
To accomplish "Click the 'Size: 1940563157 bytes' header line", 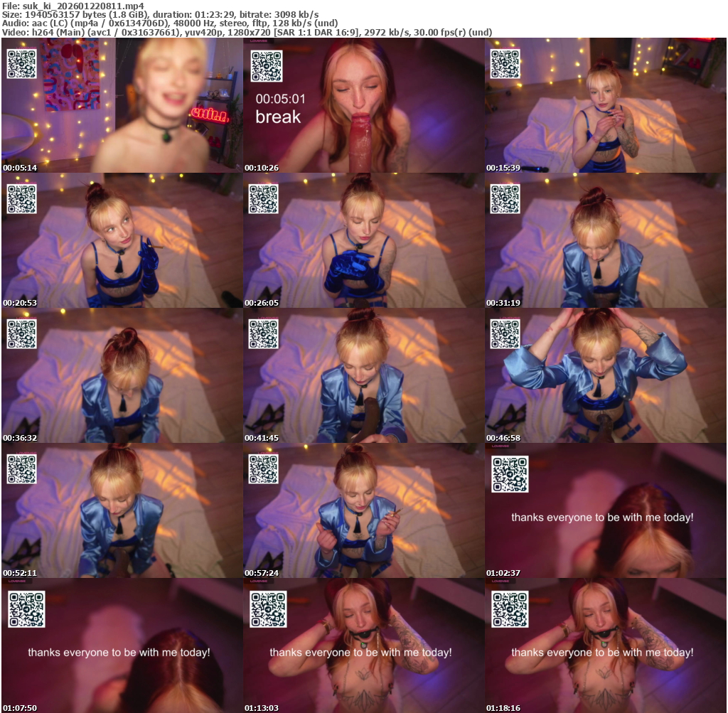I will (160, 14).
